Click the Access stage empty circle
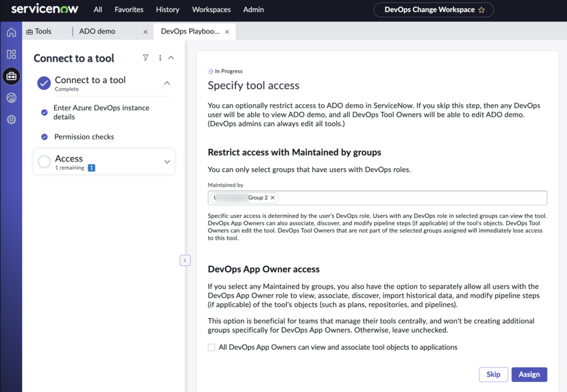This screenshot has width=567, height=392. coord(44,161)
